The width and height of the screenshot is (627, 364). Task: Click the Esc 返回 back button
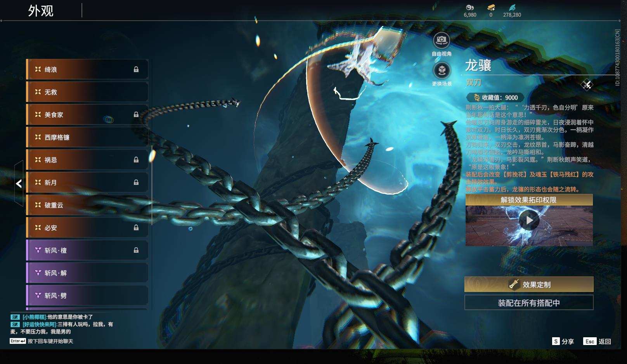coord(597,342)
